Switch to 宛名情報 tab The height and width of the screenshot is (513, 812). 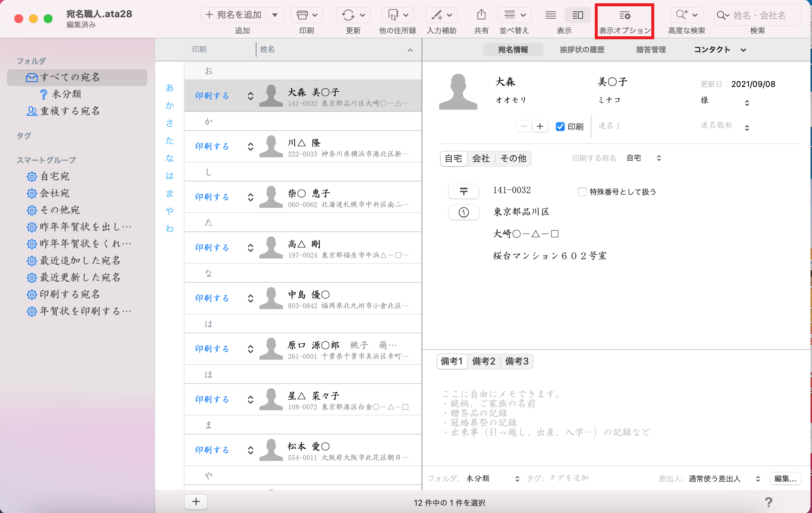[x=513, y=50]
